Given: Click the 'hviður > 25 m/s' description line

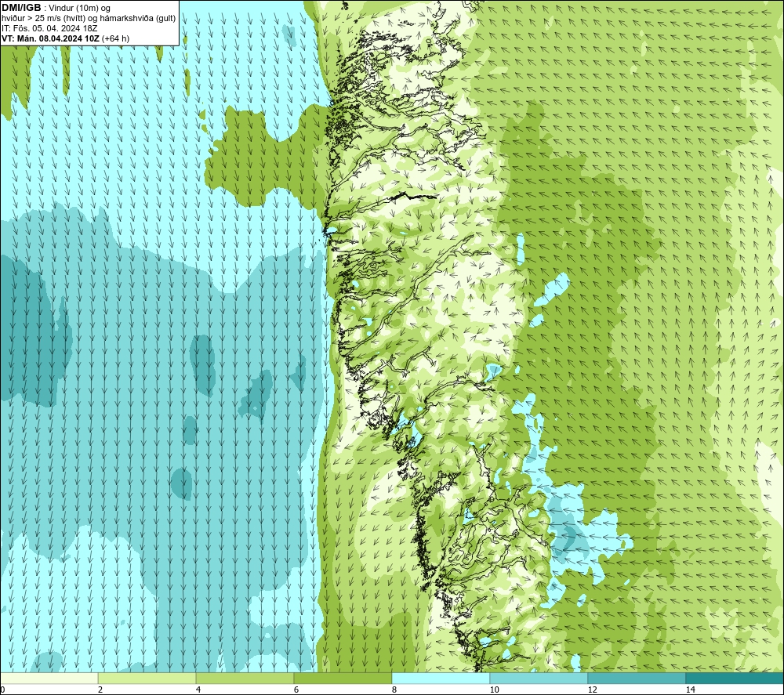Looking at the screenshot, I should point(89,18).
